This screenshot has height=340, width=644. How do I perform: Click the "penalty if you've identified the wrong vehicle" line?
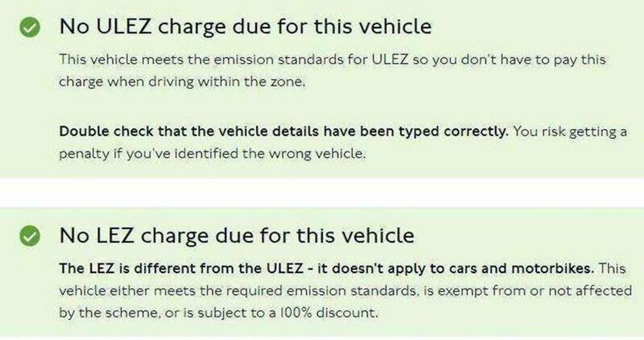pyautogui.click(x=212, y=154)
